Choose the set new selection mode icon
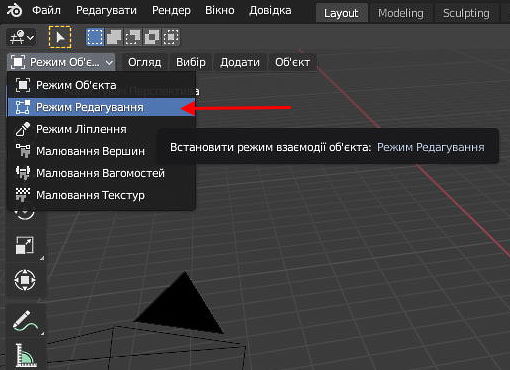Image resolution: width=510 pixels, height=370 pixels. [95, 37]
